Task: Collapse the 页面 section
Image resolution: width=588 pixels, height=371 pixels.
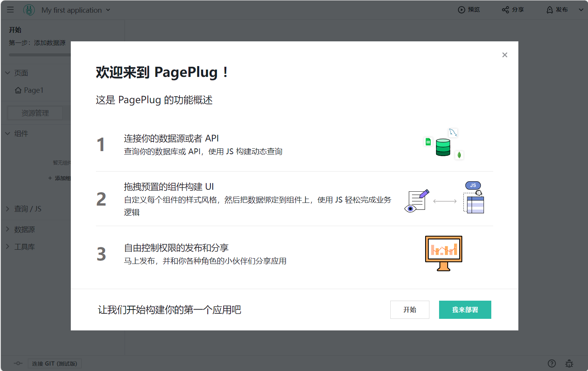Action: click(8, 73)
